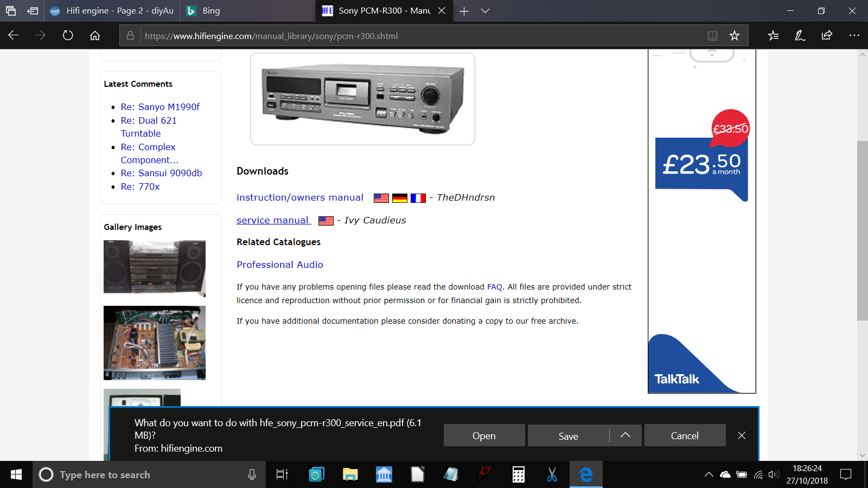Open the Favorites hub icon
Viewport: 868px width, 488px height.
[x=773, y=36]
